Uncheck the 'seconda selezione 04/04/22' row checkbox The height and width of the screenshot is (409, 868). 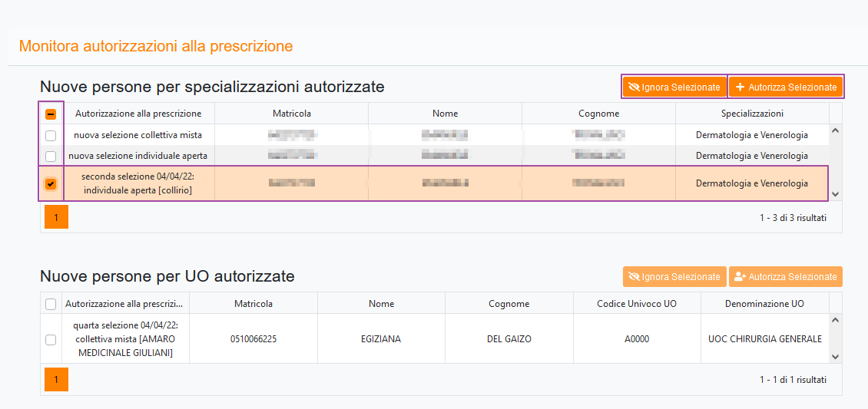51,184
